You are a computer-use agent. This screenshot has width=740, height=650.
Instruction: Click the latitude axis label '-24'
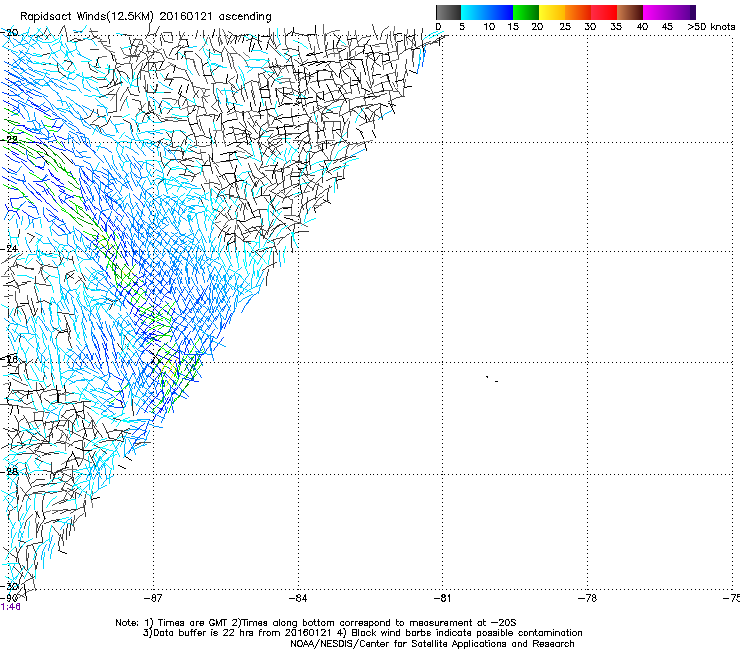pyautogui.click(x=10, y=249)
